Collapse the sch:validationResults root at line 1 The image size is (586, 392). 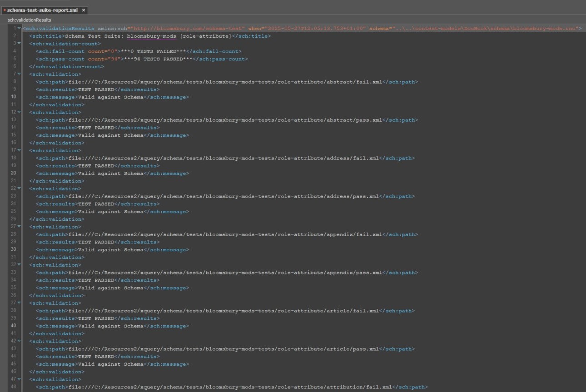pos(19,28)
